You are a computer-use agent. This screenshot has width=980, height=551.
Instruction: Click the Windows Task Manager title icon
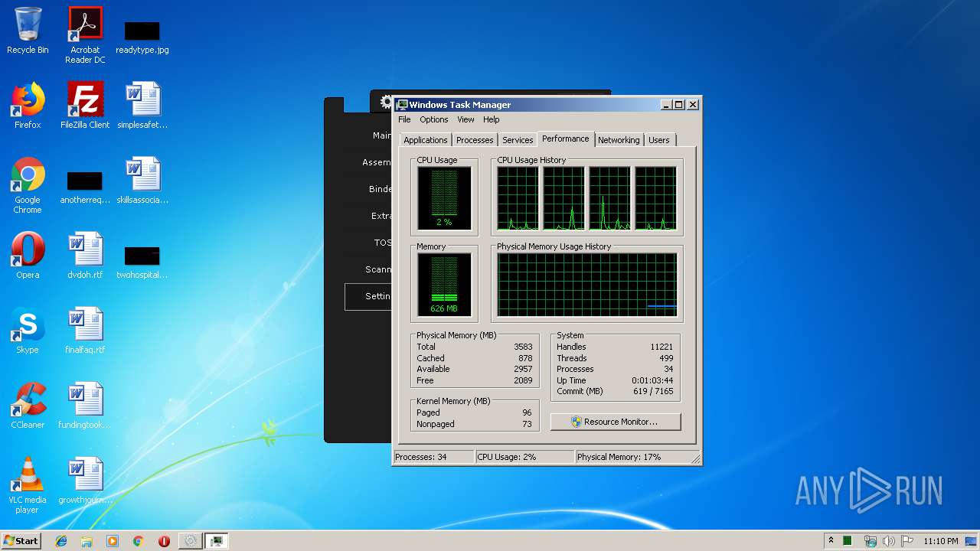pos(402,105)
